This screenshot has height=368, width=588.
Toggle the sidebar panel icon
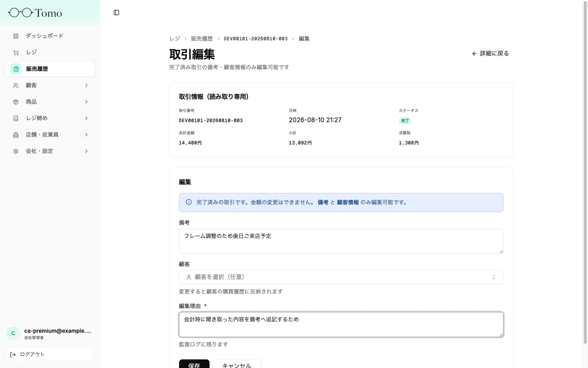pyautogui.click(x=117, y=13)
